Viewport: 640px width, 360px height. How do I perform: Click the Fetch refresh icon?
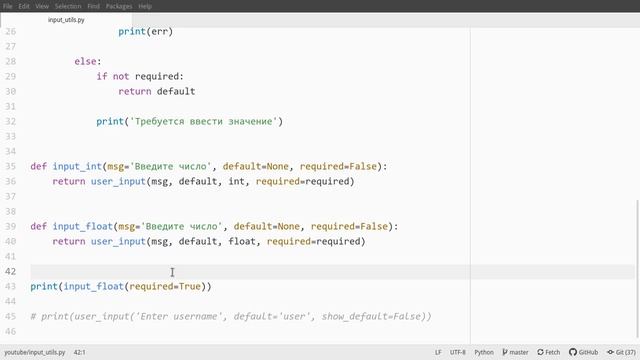click(x=540, y=352)
